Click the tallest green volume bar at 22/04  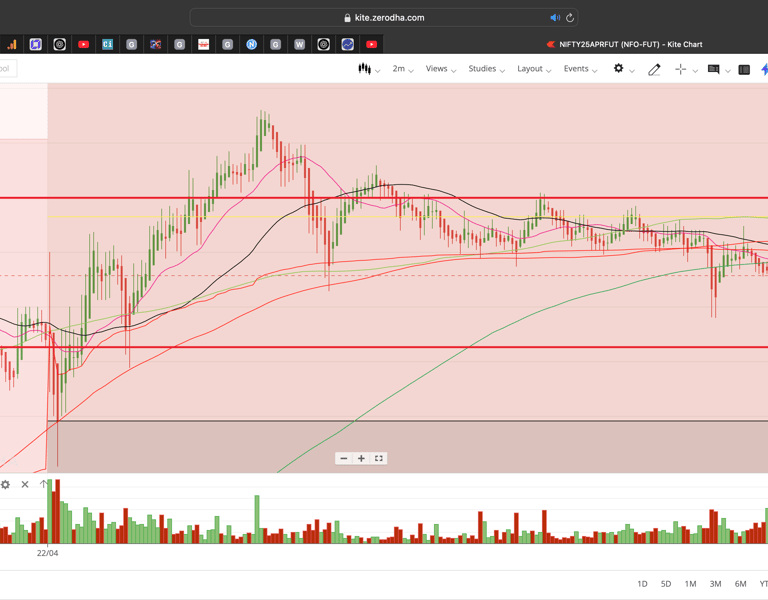click(49, 511)
